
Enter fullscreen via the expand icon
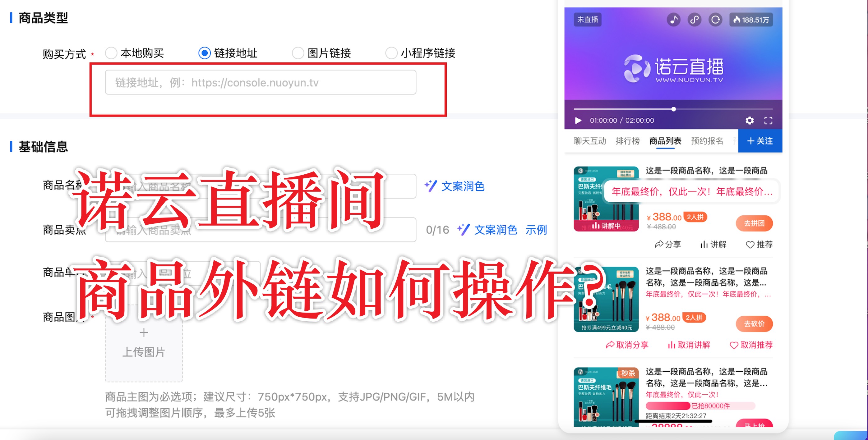pos(768,120)
